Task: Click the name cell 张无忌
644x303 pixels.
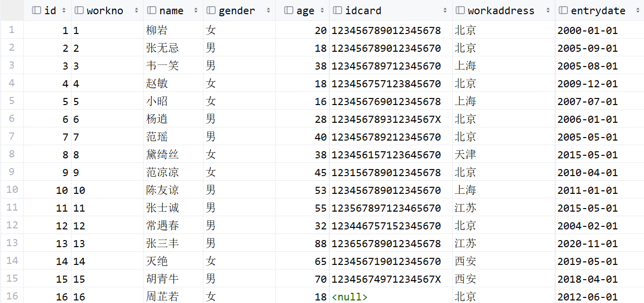Action: [x=162, y=48]
